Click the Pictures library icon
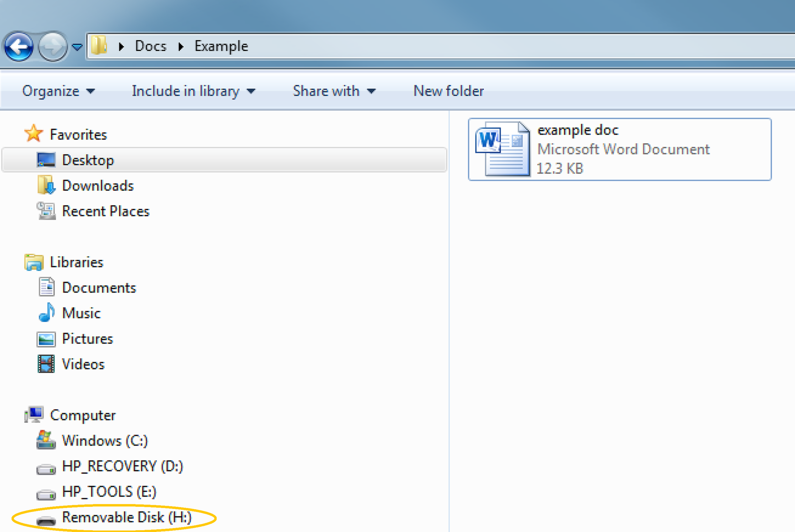Image resolution: width=795 pixels, height=532 pixels. pyautogui.click(x=46, y=339)
